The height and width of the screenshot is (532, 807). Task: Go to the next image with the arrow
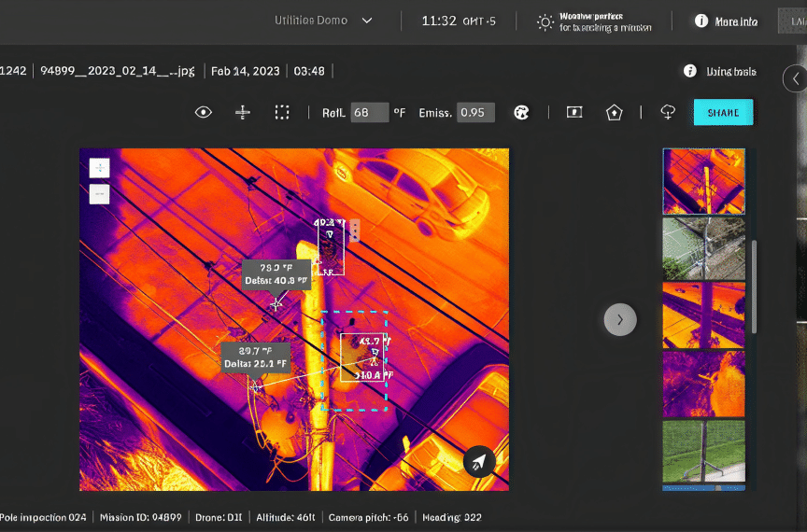[620, 319]
